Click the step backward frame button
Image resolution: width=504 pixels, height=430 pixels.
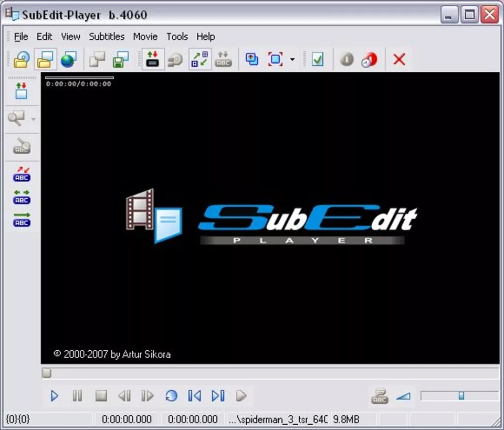click(124, 395)
